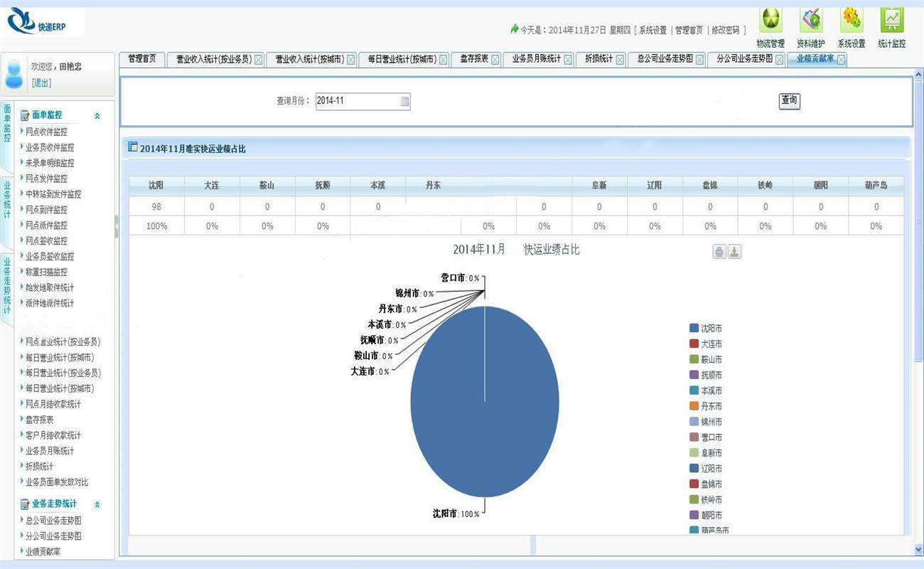
Task: Close the 分公司业务走势图 tab
Action: (x=779, y=60)
